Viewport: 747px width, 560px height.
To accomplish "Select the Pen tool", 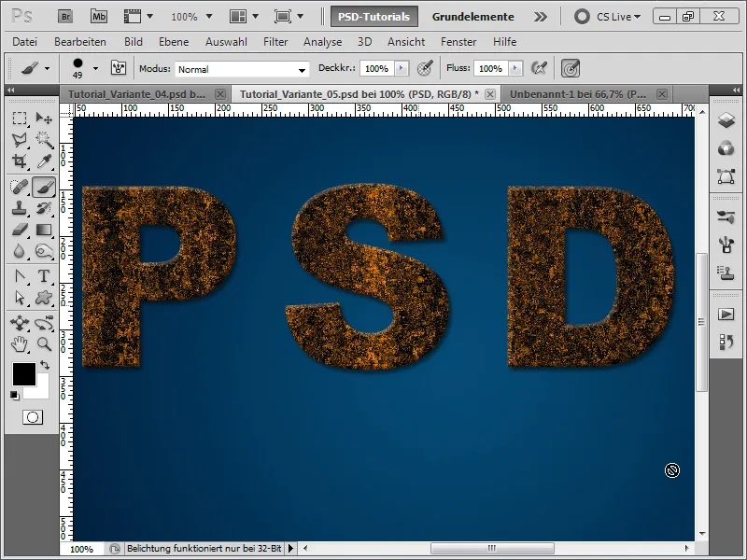I will (x=20, y=276).
